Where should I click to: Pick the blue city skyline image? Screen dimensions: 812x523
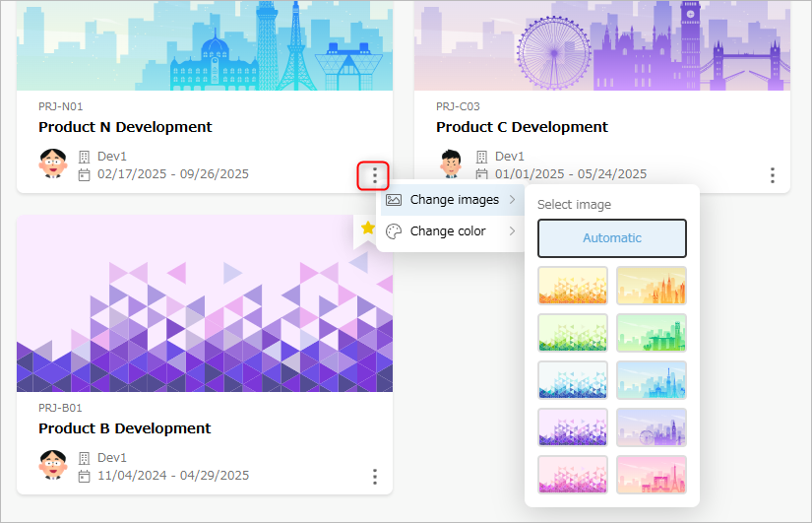tap(652, 380)
